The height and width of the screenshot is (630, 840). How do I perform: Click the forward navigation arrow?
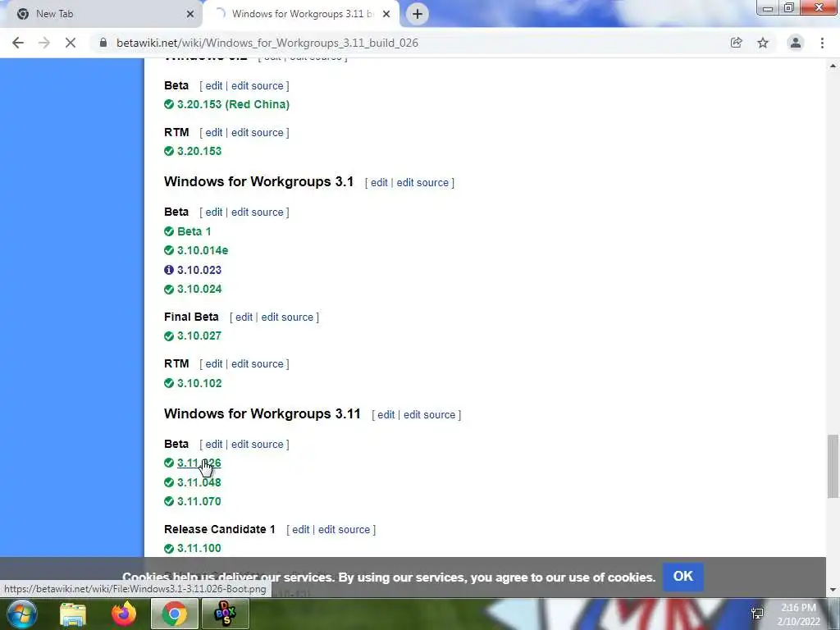tap(44, 43)
